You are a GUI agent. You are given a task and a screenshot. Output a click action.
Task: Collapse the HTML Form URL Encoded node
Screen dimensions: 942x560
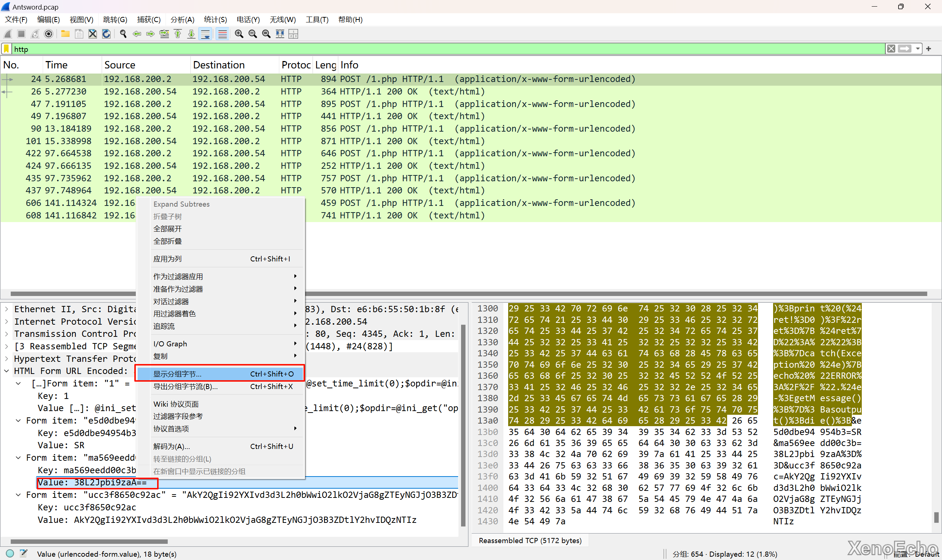(7, 371)
